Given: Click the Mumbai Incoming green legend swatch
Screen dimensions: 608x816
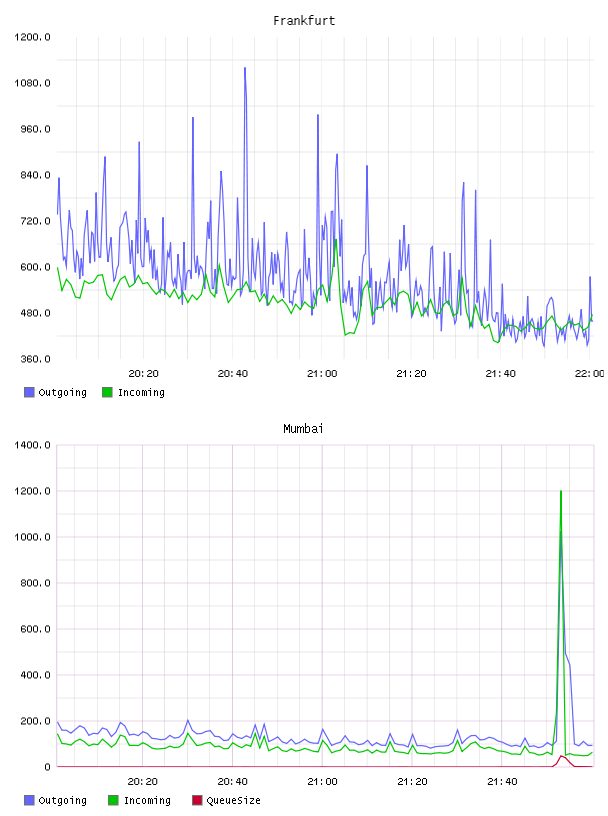Looking at the screenshot, I should pos(113,800).
